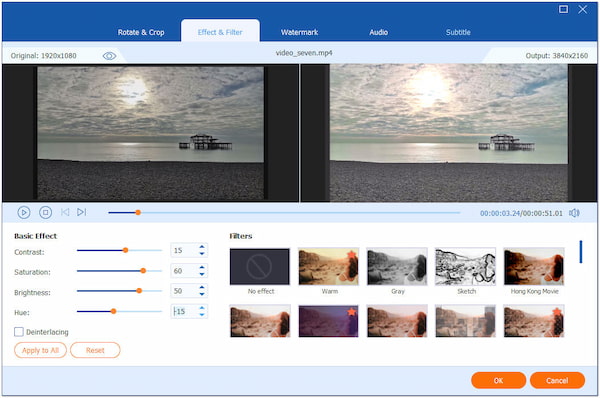This screenshot has width=600, height=398.
Task: Switch to Rotate & Crop tab
Action: click(141, 33)
